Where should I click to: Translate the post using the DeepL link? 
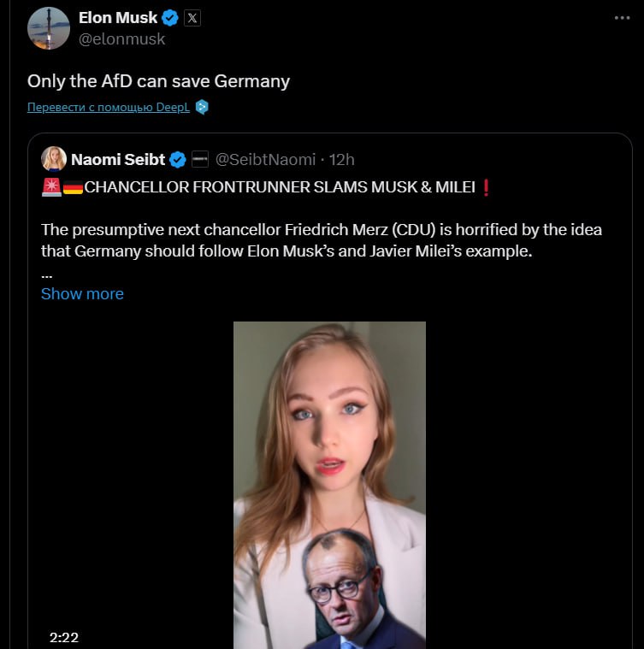pos(109,108)
